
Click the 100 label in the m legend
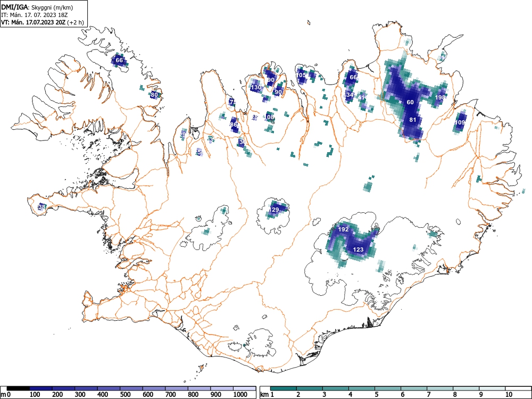click(x=35, y=394)
